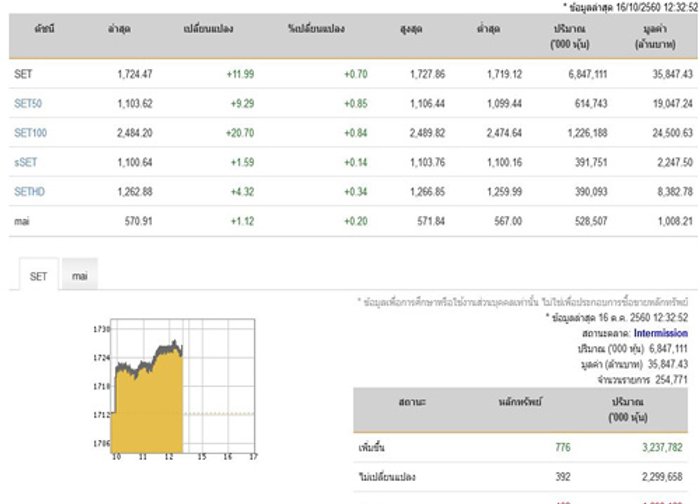700x504 pixels.
Task: Select SETHD change value +4.32
Action: coord(242,192)
